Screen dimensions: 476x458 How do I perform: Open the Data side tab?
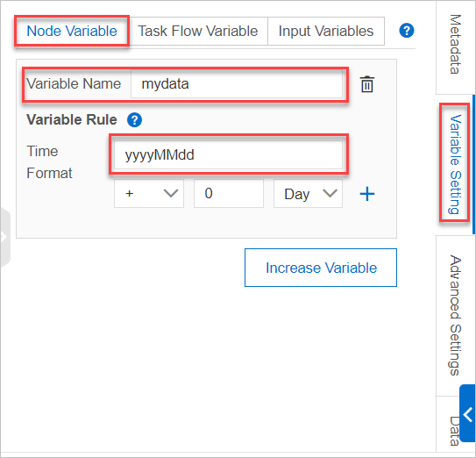point(453,431)
